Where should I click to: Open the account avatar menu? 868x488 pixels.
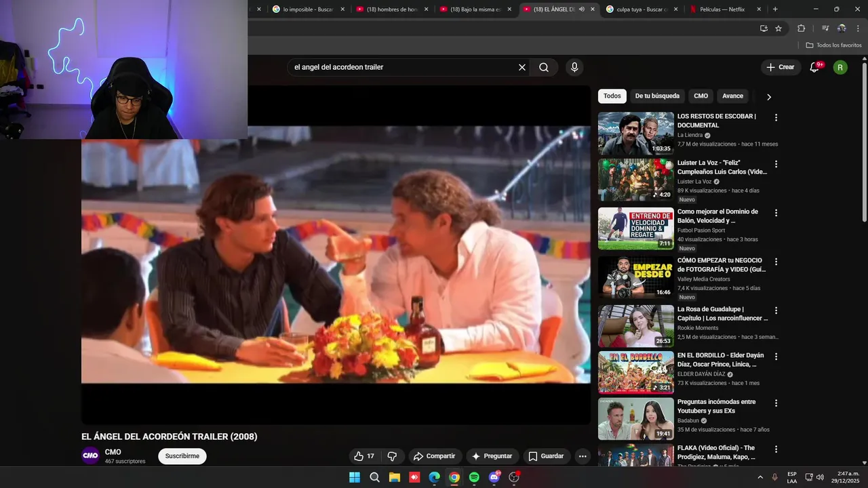coord(840,67)
